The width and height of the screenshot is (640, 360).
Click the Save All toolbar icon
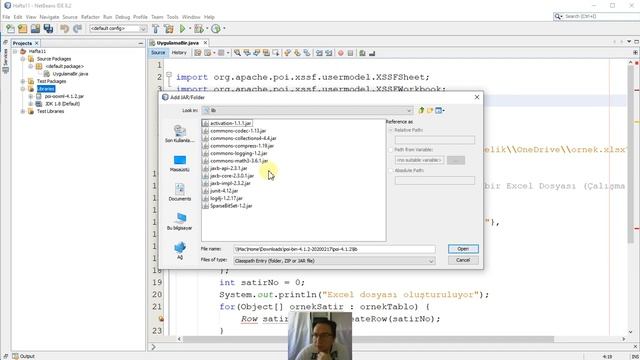coord(48,29)
